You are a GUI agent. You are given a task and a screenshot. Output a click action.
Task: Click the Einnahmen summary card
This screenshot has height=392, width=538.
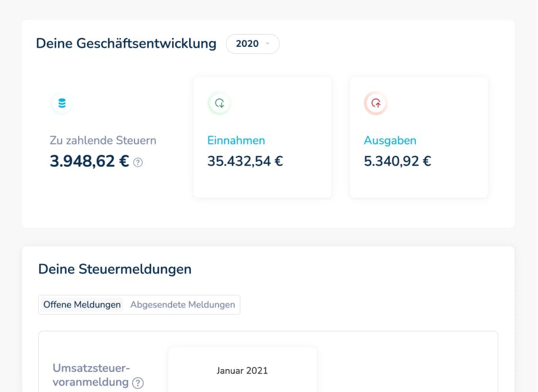pos(263,137)
